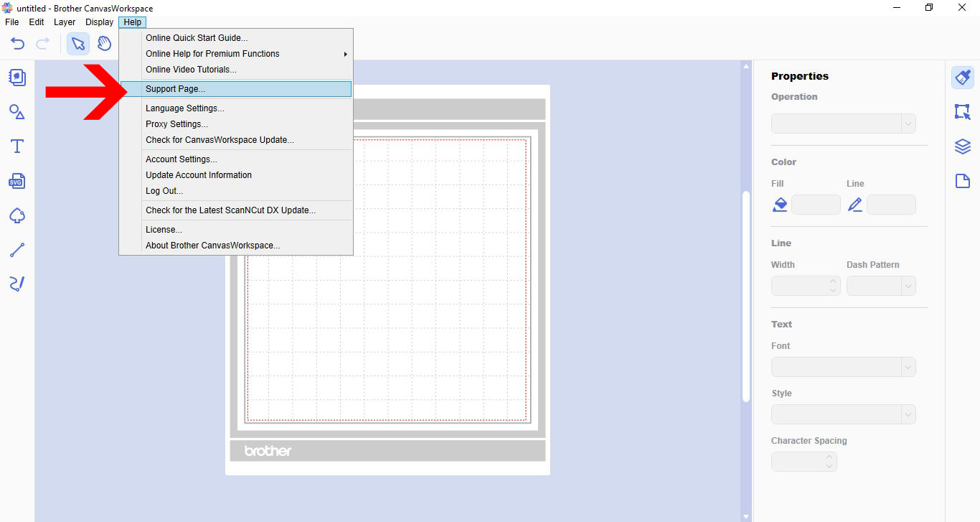Minimize the CanvasWorkspace window

[897, 8]
